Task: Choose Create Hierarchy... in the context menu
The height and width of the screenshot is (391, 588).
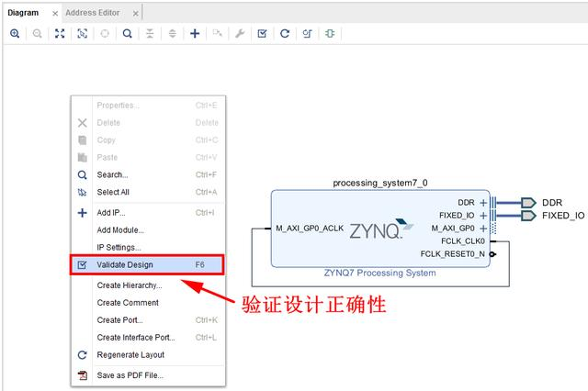Action: pos(149,285)
